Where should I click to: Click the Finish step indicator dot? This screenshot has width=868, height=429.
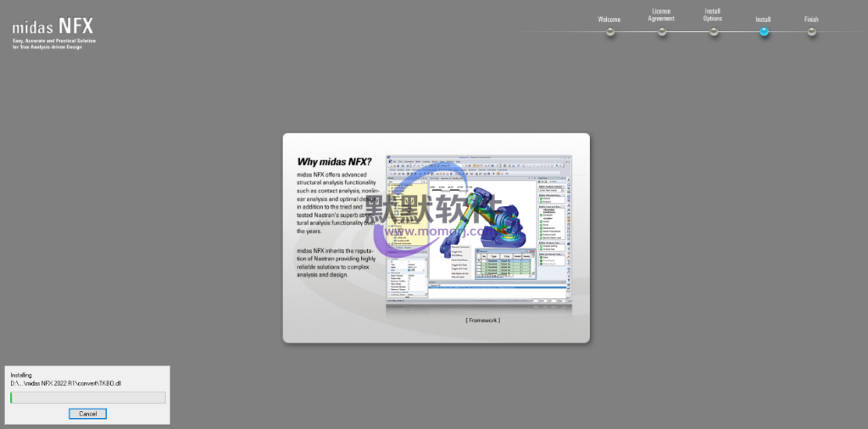pos(811,31)
